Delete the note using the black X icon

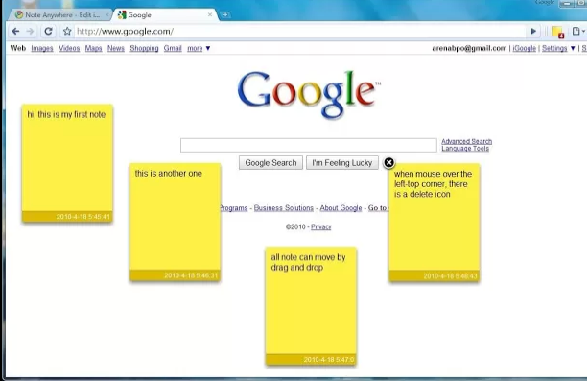point(388,162)
